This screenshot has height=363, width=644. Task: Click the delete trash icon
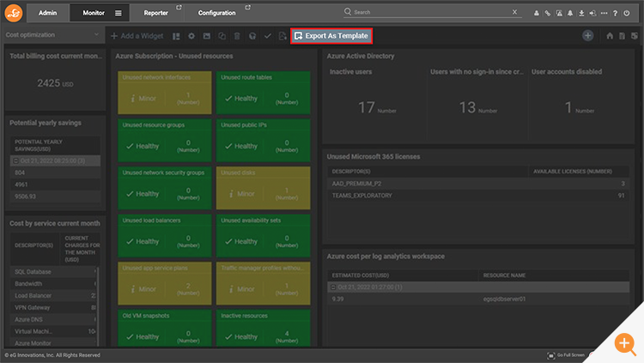[x=237, y=36]
